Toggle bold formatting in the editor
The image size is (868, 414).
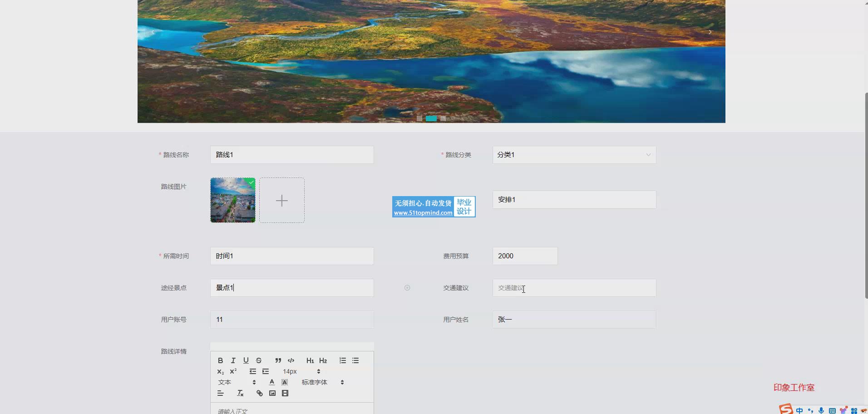click(x=220, y=360)
